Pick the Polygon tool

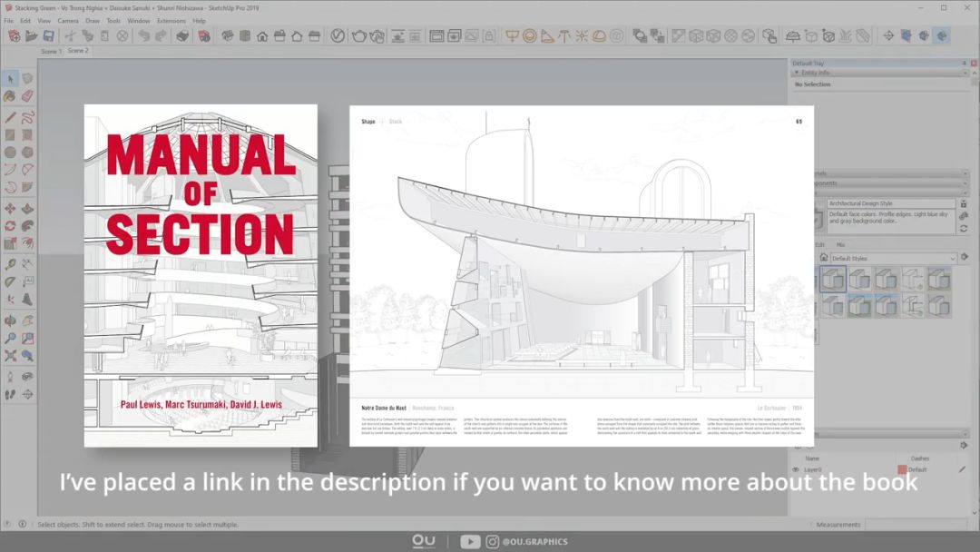[27, 152]
